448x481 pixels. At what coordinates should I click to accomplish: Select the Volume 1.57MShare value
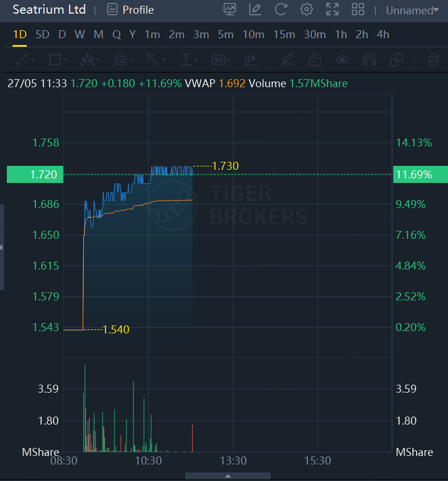(319, 83)
